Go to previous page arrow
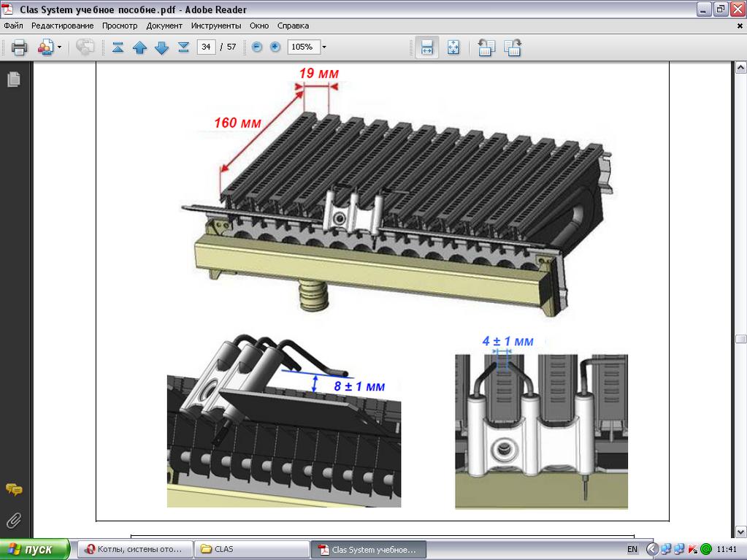The width and height of the screenshot is (747, 560). pyautogui.click(x=139, y=47)
